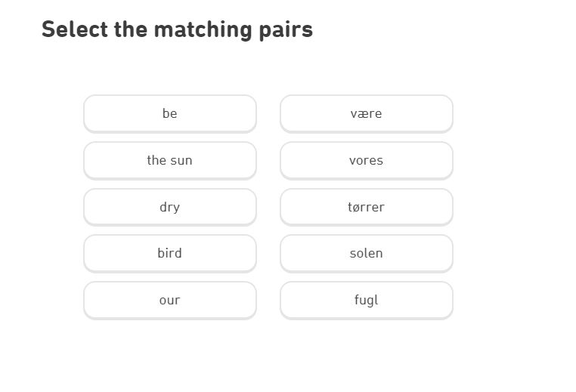This screenshot has width=576, height=392.
Task: Select the English match for "vores"
Action: tap(169, 300)
